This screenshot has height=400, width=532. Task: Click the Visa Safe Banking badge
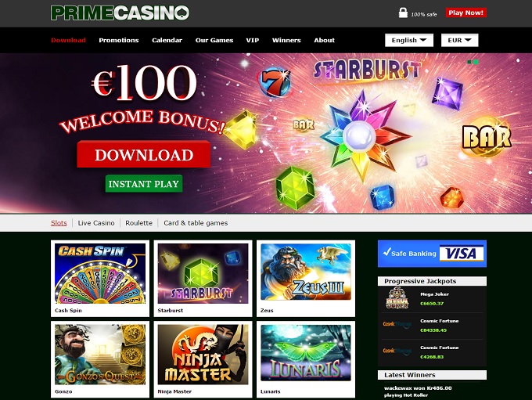point(432,254)
